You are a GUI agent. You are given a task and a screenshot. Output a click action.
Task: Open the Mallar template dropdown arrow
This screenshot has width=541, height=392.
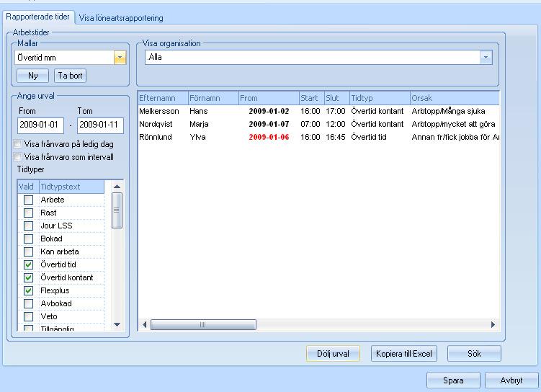(x=120, y=58)
